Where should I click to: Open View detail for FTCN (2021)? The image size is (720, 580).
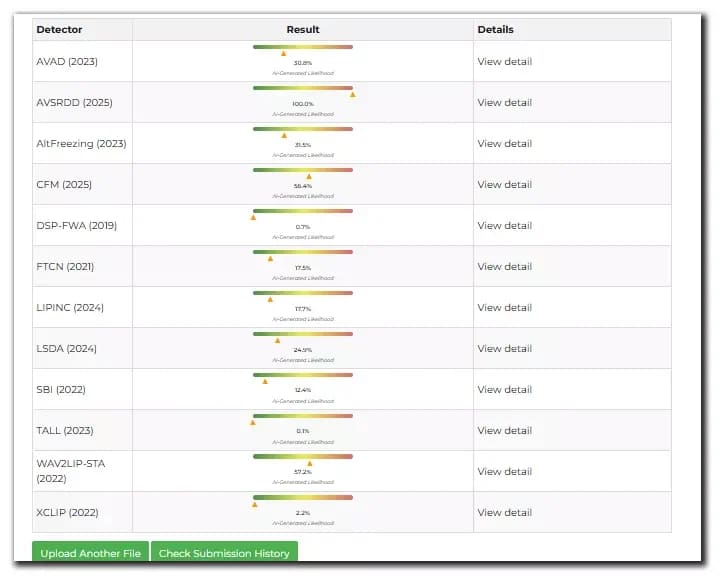(x=504, y=267)
